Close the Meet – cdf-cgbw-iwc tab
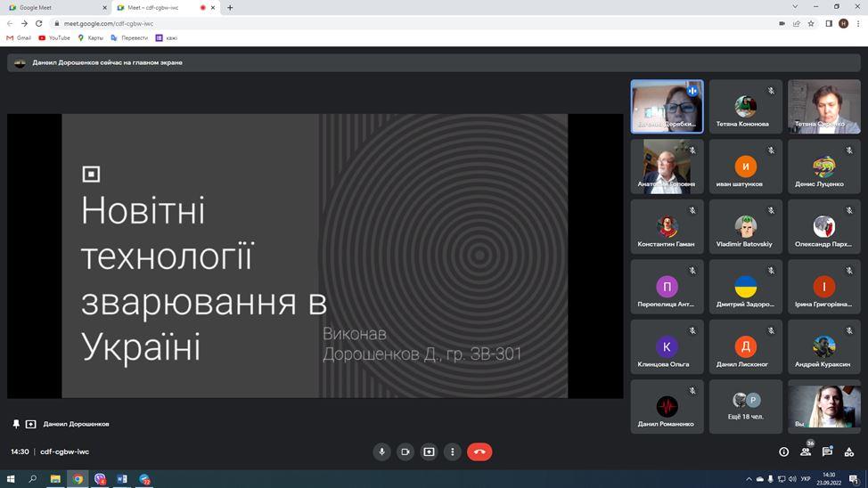 [213, 8]
